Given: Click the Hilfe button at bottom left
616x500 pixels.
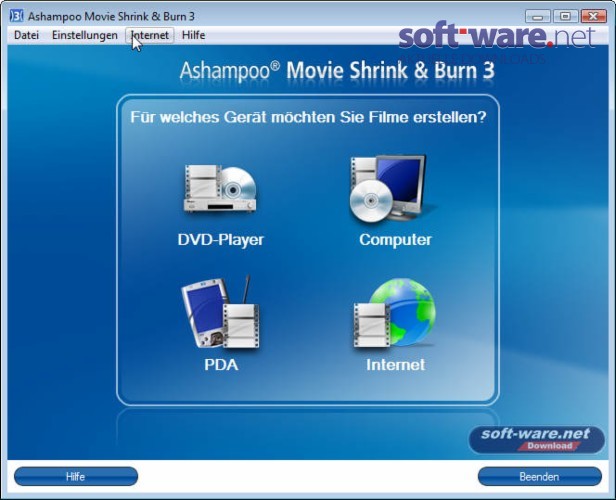Looking at the screenshot, I should tap(76, 476).
